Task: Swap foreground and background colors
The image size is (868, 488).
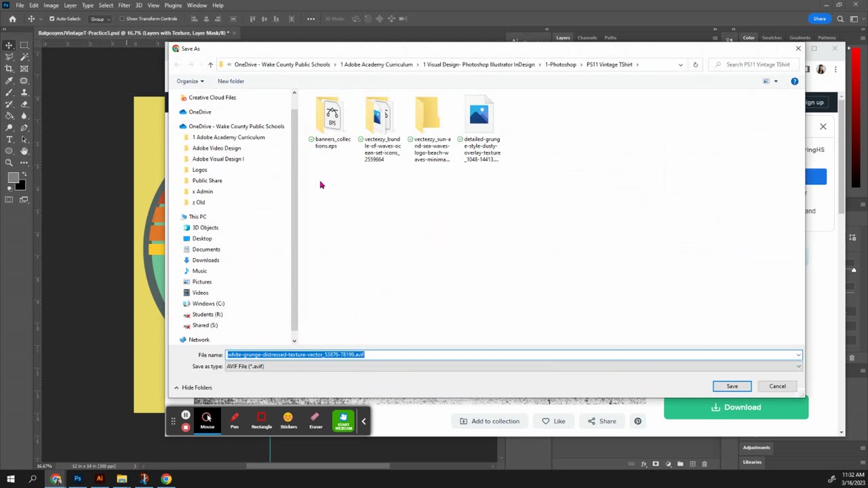Action: 25,174
